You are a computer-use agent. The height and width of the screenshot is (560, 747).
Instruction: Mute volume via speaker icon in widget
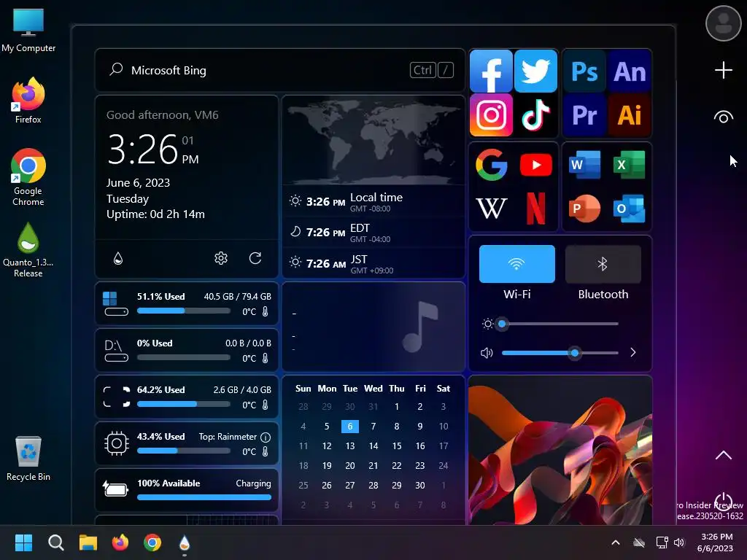pos(487,353)
